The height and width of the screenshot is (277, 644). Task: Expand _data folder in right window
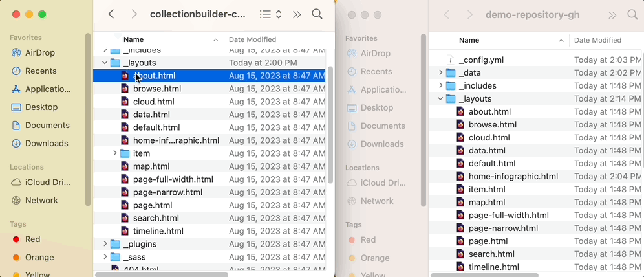[x=440, y=72]
